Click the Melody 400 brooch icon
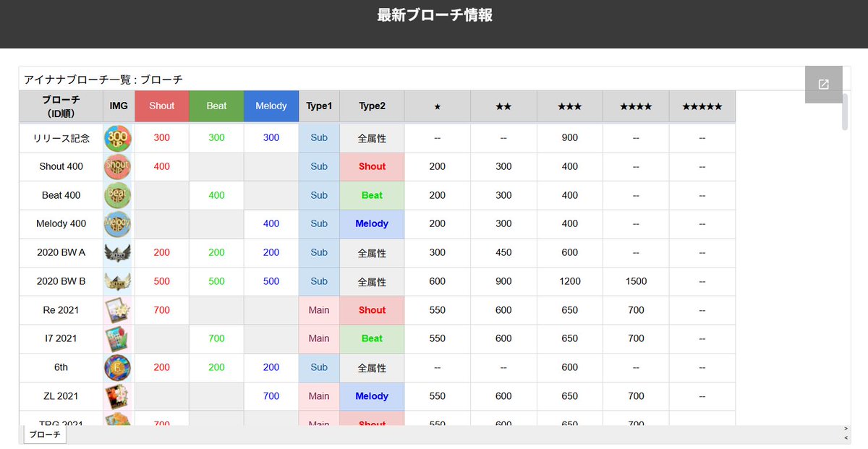Image resolution: width=868 pixels, height=449 pixels. point(118,223)
